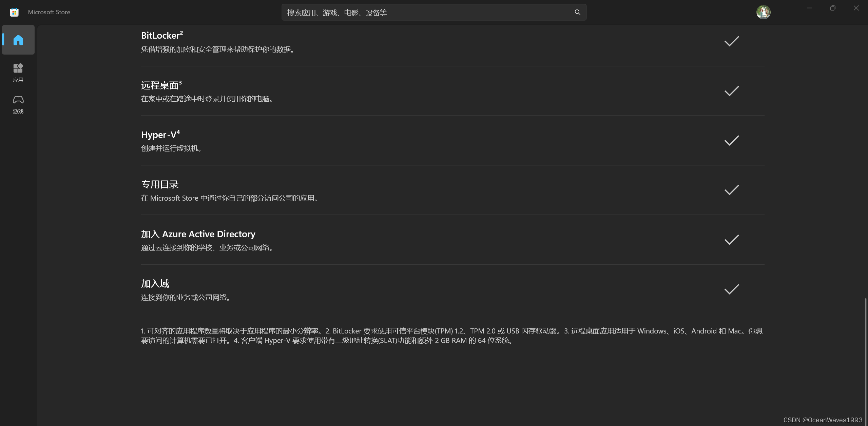This screenshot has height=426, width=868.
Task: Click the search box for apps and games
Action: pyautogui.click(x=434, y=12)
